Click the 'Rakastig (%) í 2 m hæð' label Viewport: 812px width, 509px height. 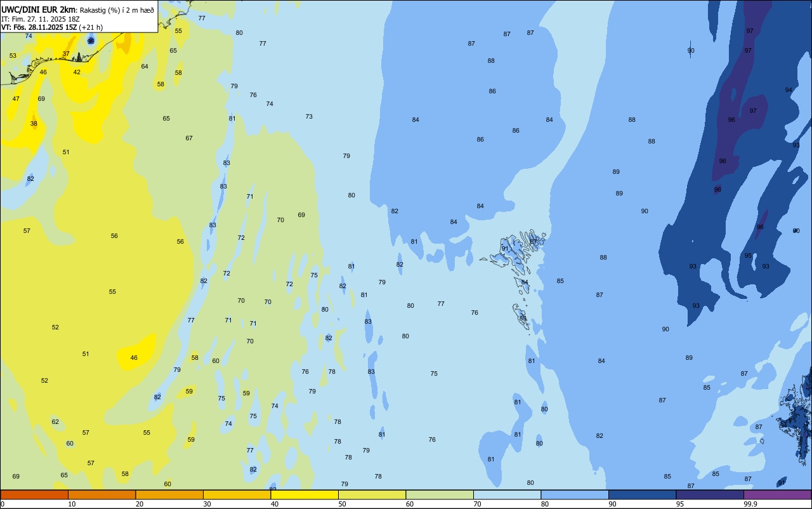[x=117, y=10]
